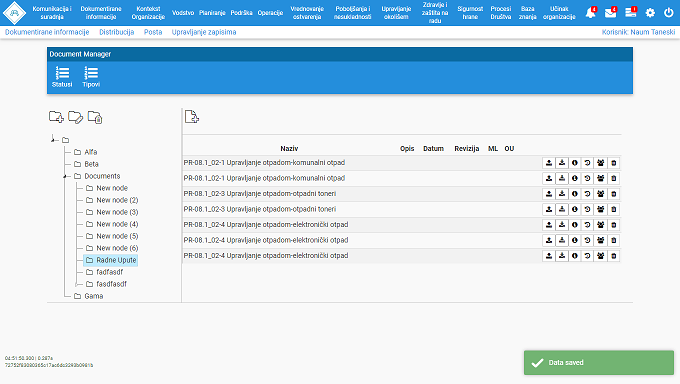Click the Revizija column header

(x=467, y=148)
